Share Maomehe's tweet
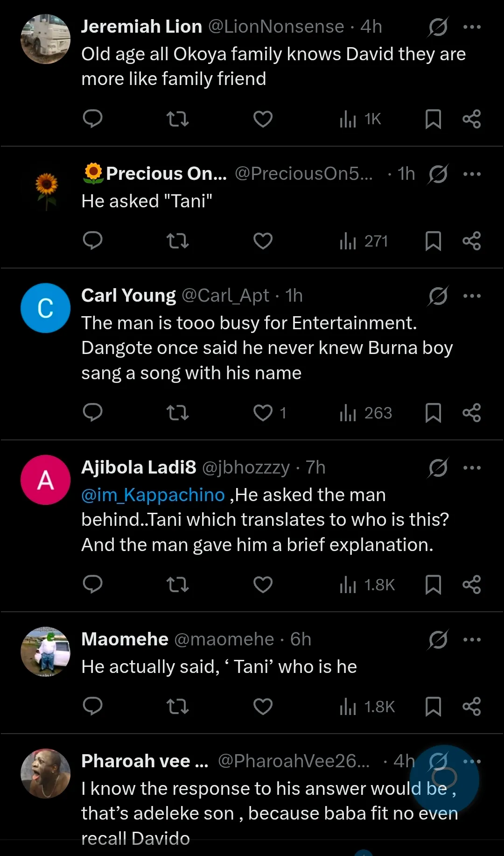Image resolution: width=504 pixels, height=856 pixels. point(471,707)
